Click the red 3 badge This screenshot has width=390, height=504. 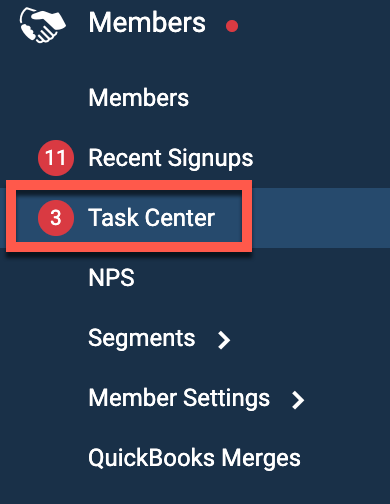point(56,218)
